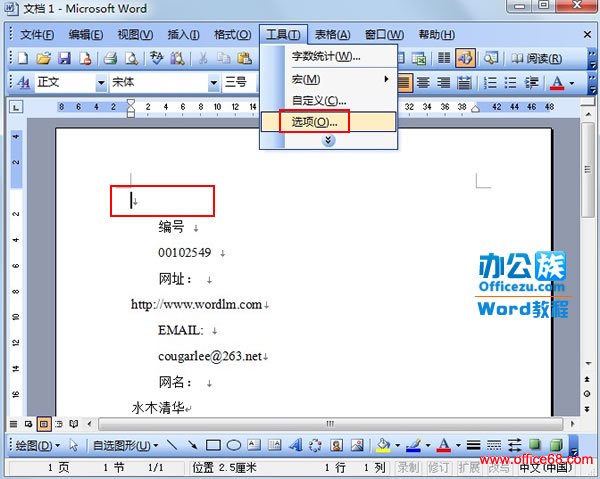
Task: Toggle center alignment in the formatting toolbar
Action: (423, 82)
